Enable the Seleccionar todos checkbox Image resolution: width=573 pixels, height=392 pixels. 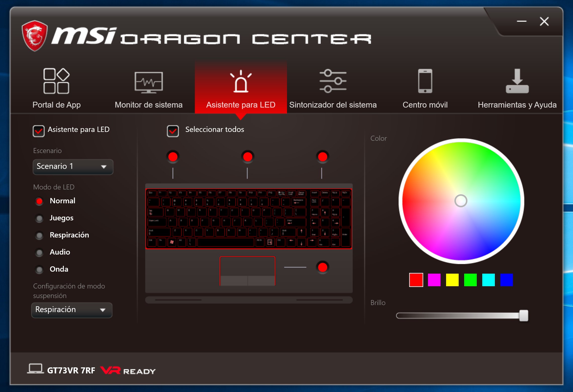(172, 129)
